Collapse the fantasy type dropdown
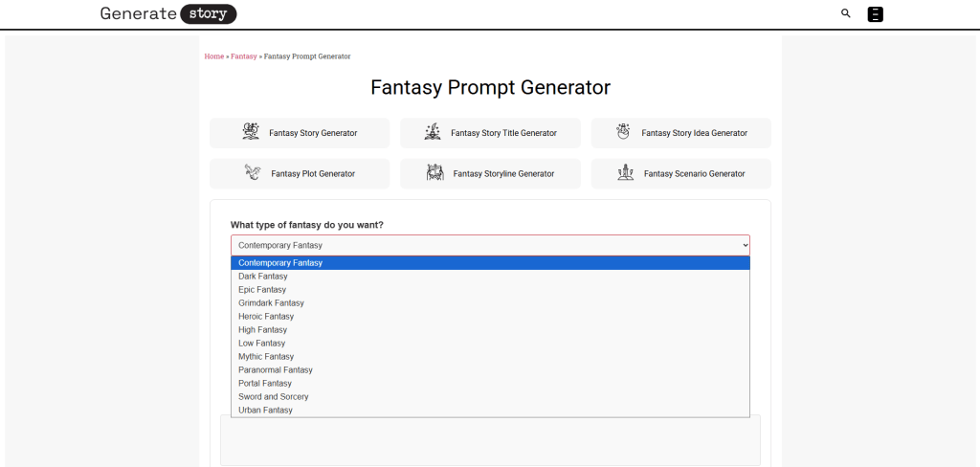The width and height of the screenshot is (980, 467). [491, 245]
